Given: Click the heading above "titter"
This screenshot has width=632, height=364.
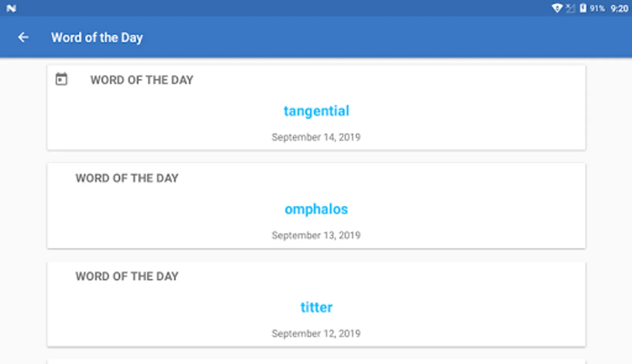Looking at the screenshot, I should click(x=127, y=276).
